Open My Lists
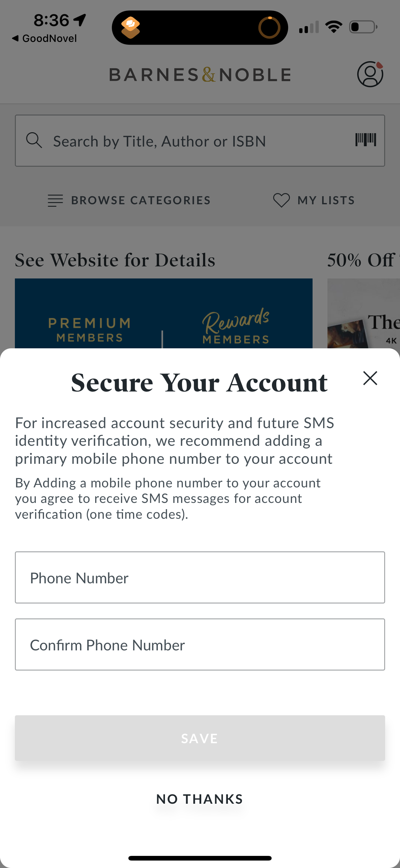Screen dimensions: 400x868 pyautogui.click(x=326, y=201)
